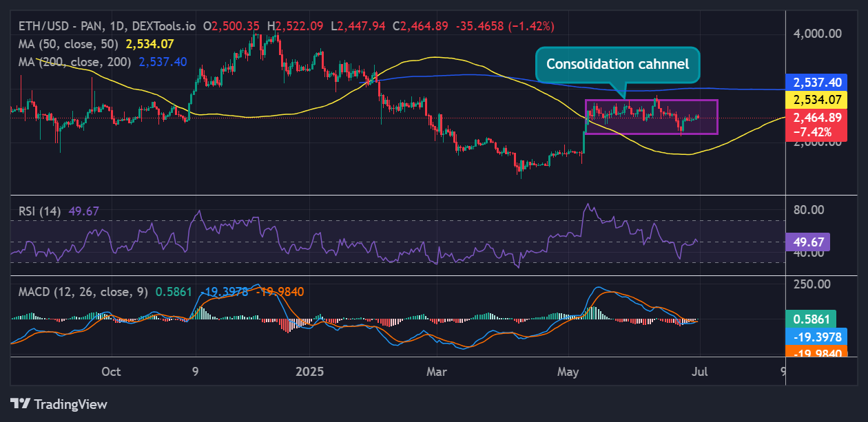
Task: Click the 4,000.00 price axis label
Action: click(x=817, y=33)
